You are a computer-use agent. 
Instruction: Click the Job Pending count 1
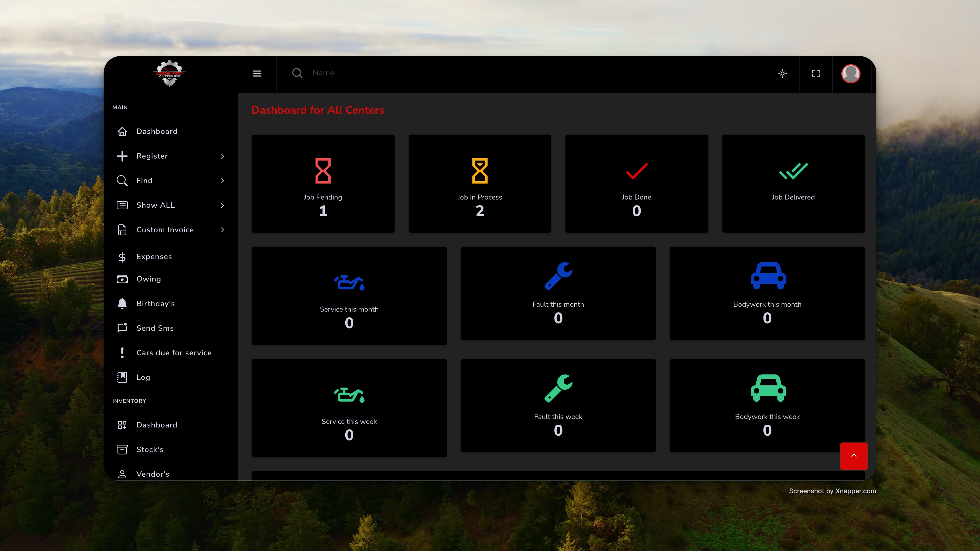pyautogui.click(x=323, y=211)
